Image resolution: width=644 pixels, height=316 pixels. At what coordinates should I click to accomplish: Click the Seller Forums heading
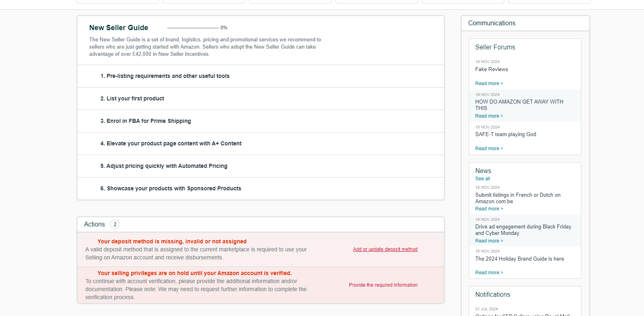pos(495,47)
